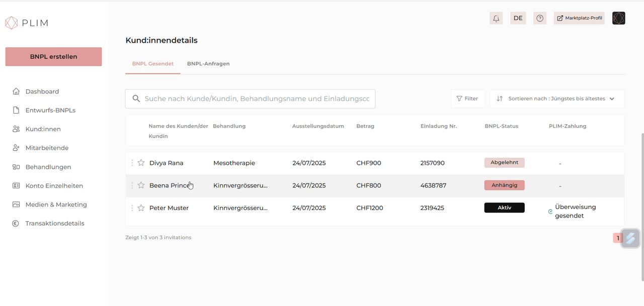Click the Kund:innen people icon
The image size is (644, 306).
click(16, 129)
